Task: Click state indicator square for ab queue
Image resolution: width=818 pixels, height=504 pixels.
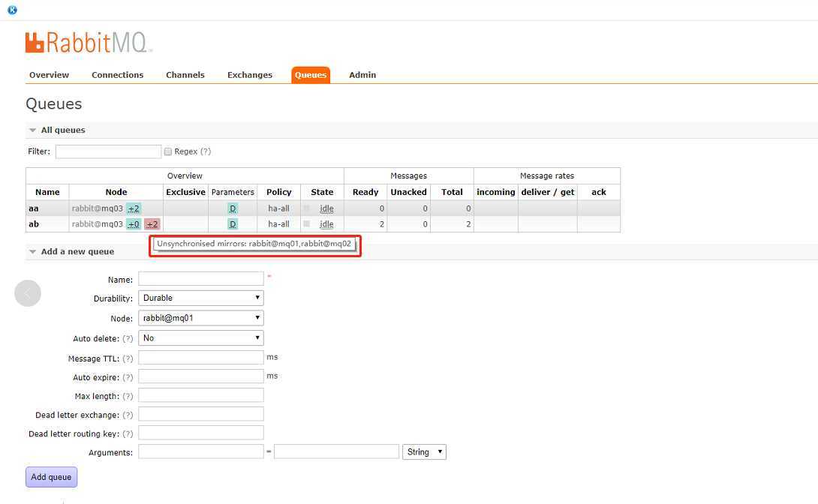Action: click(x=307, y=223)
